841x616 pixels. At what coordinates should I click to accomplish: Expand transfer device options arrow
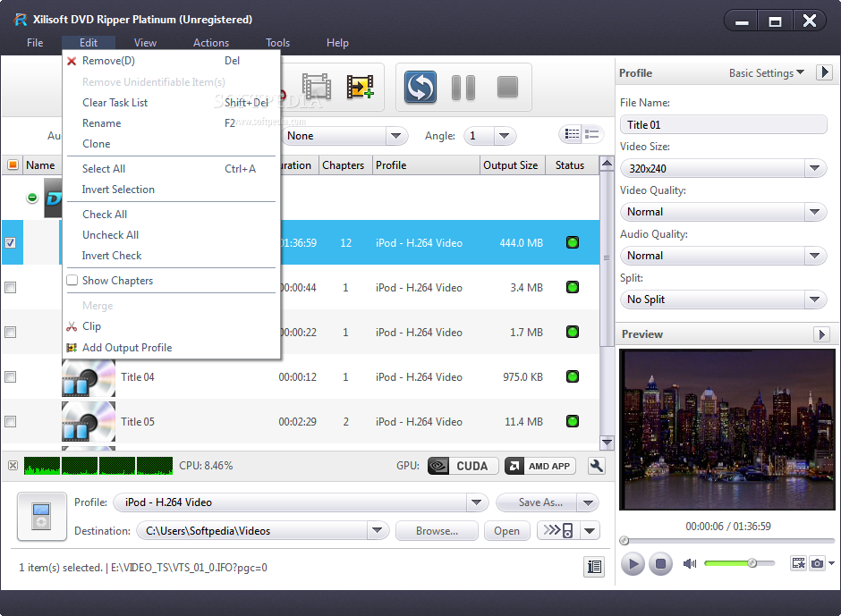coord(590,531)
